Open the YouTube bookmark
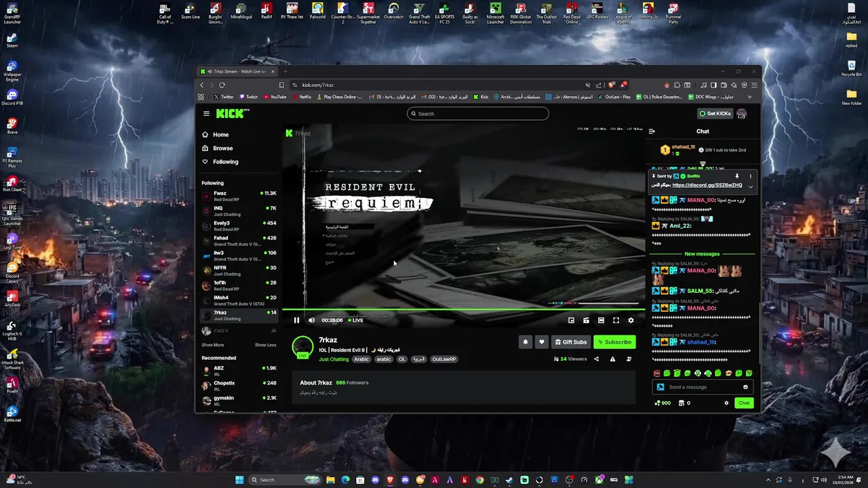Image resolution: width=868 pixels, height=488 pixels. pyautogui.click(x=275, y=97)
